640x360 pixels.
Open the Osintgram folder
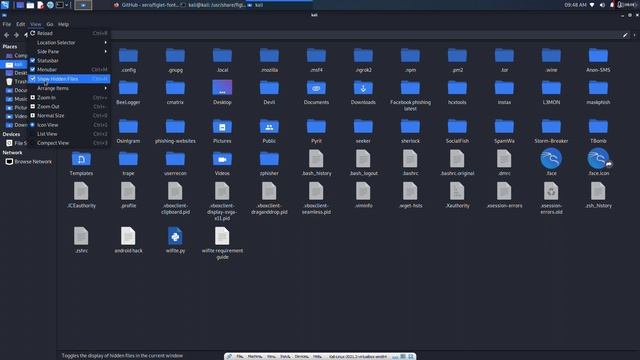click(128, 131)
